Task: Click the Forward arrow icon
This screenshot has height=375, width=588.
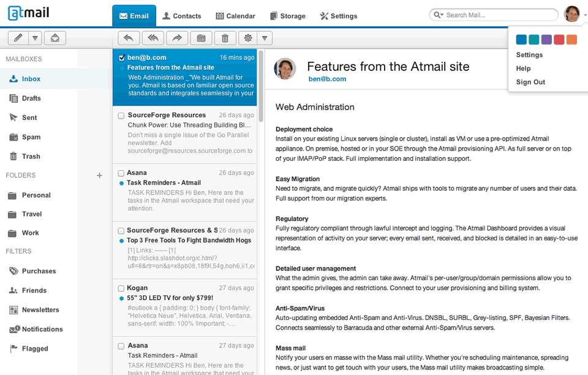Action: click(177, 38)
